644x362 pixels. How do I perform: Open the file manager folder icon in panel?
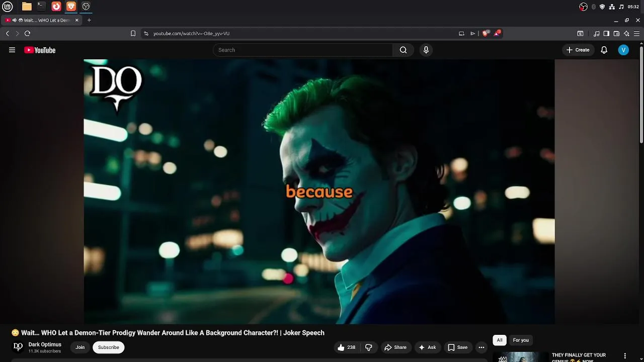(x=27, y=7)
